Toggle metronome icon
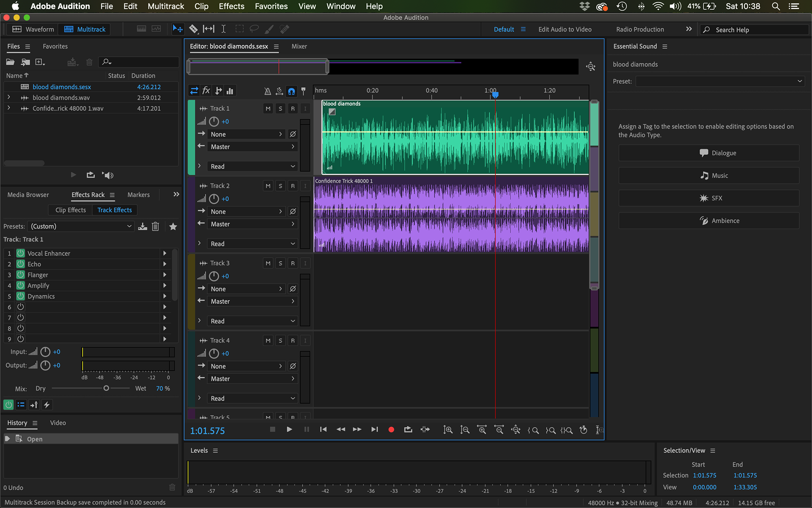 click(267, 91)
